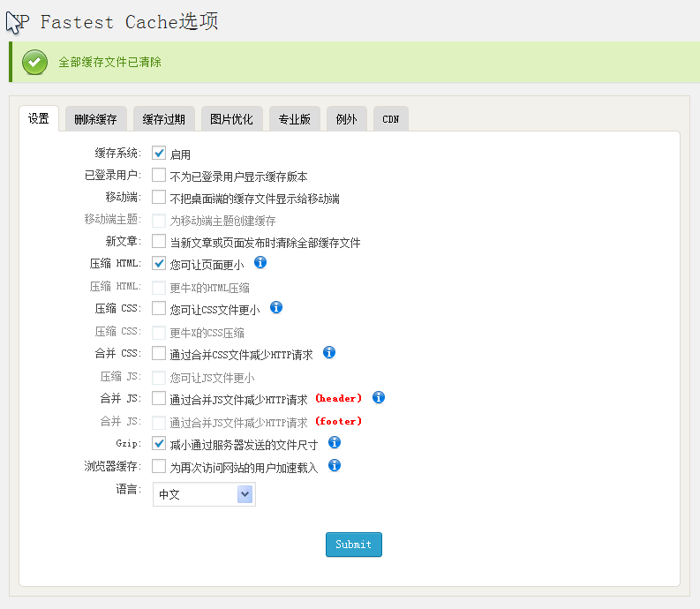Click the 减小通过服务器发送的文件尺寸 label
The width and height of the screenshot is (700, 609).
244,445
